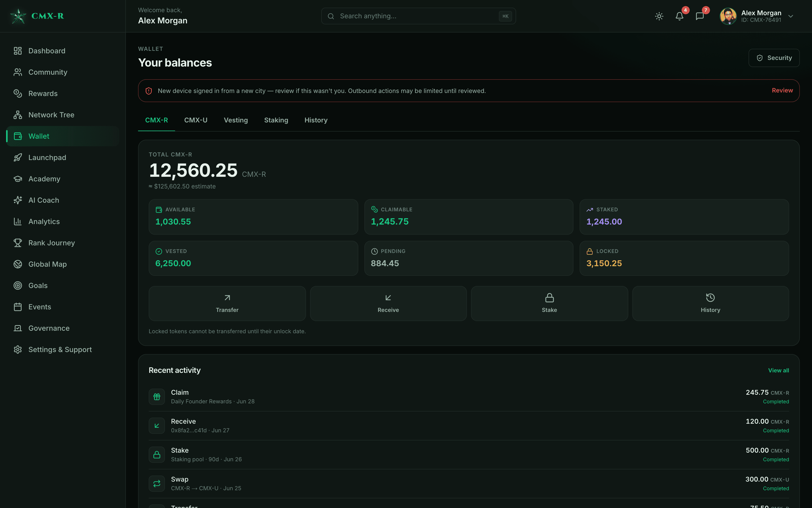812x508 pixels.
Task: Switch to the Vesting tab
Action: [235, 120]
